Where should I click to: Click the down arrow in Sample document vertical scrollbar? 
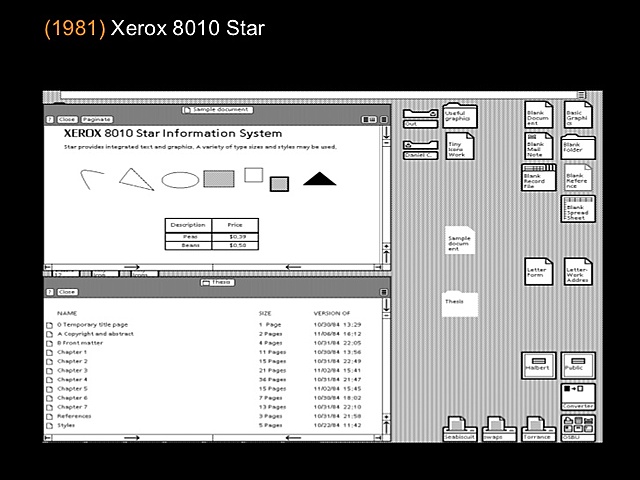pos(386,132)
